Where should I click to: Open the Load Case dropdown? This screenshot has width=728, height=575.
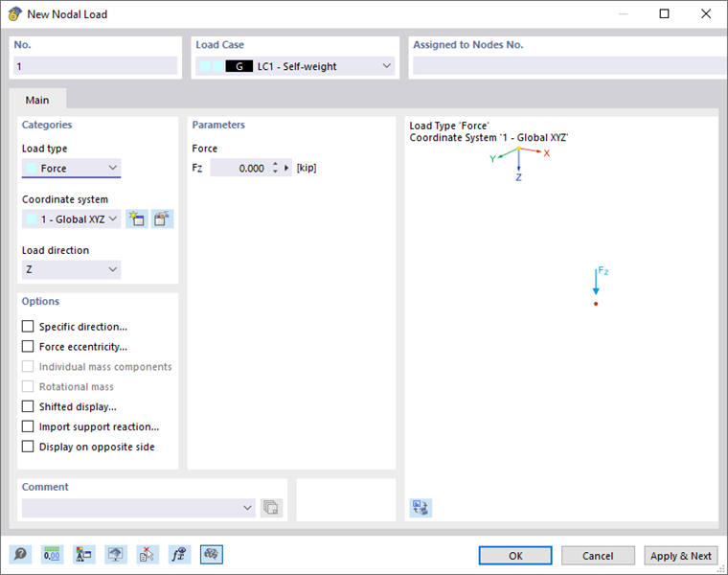pyautogui.click(x=295, y=66)
